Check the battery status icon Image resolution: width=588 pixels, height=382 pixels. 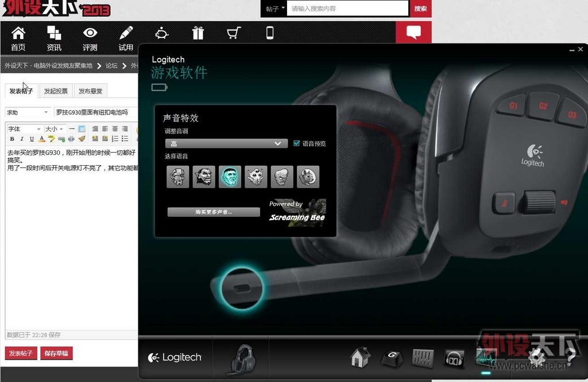point(160,88)
